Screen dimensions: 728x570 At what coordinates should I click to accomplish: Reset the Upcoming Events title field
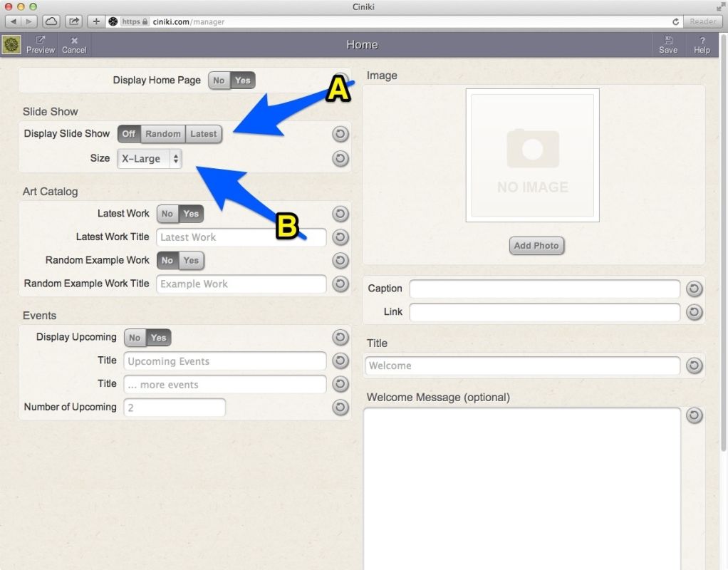[340, 361]
